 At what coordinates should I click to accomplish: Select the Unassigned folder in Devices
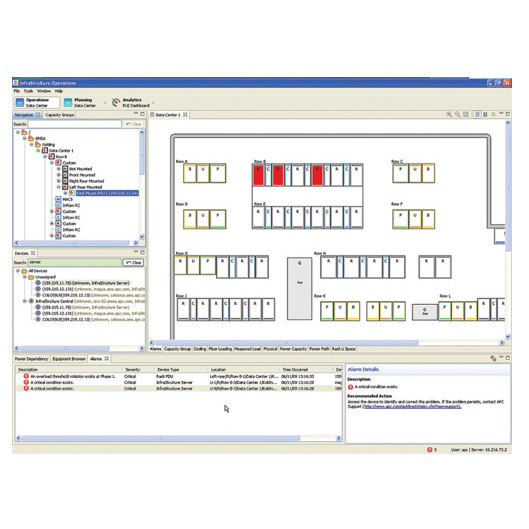pyautogui.click(x=45, y=277)
